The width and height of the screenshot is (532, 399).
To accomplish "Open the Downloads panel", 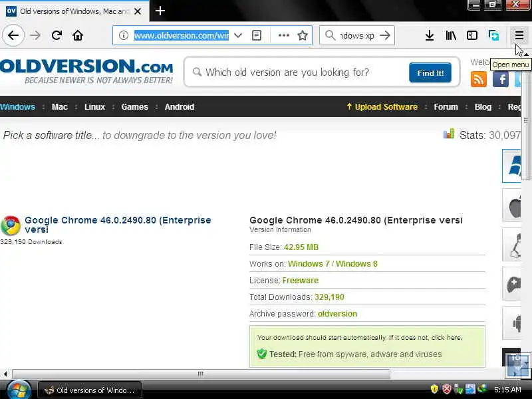I will pyautogui.click(x=430, y=35).
